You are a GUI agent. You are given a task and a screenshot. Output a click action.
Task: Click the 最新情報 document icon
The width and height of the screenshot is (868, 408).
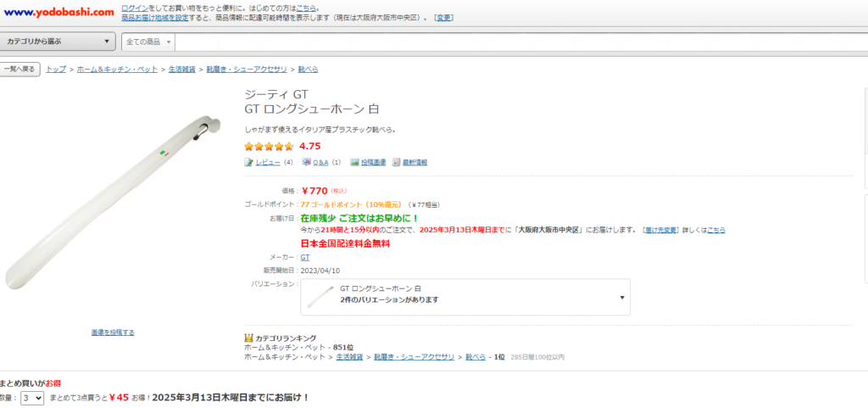coord(396,162)
